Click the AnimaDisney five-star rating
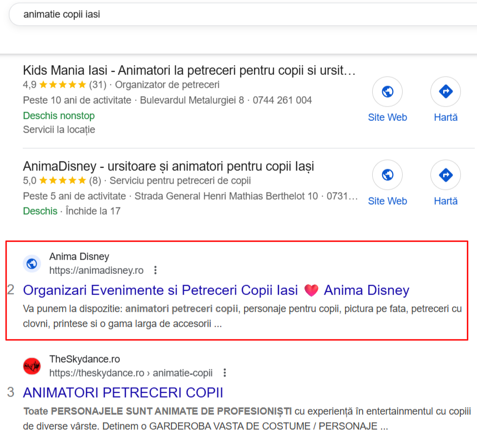The width and height of the screenshot is (477, 448). point(63,181)
